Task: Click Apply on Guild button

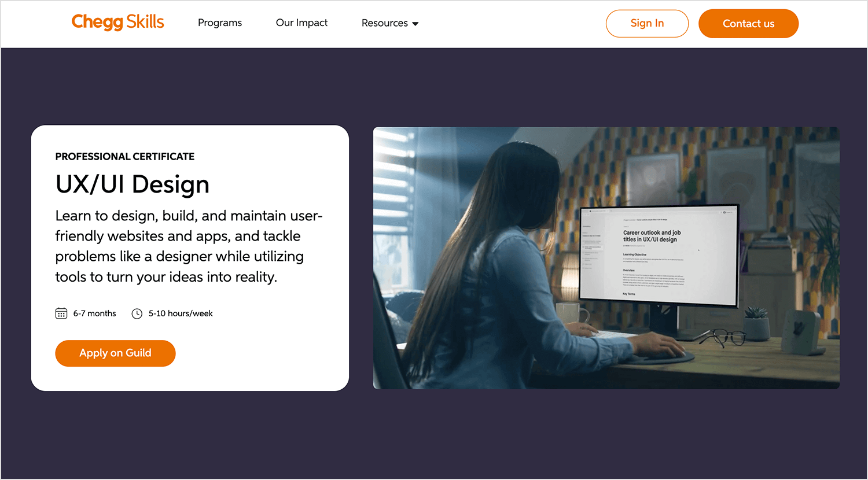Action: pyautogui.click(x=115, y=353)
